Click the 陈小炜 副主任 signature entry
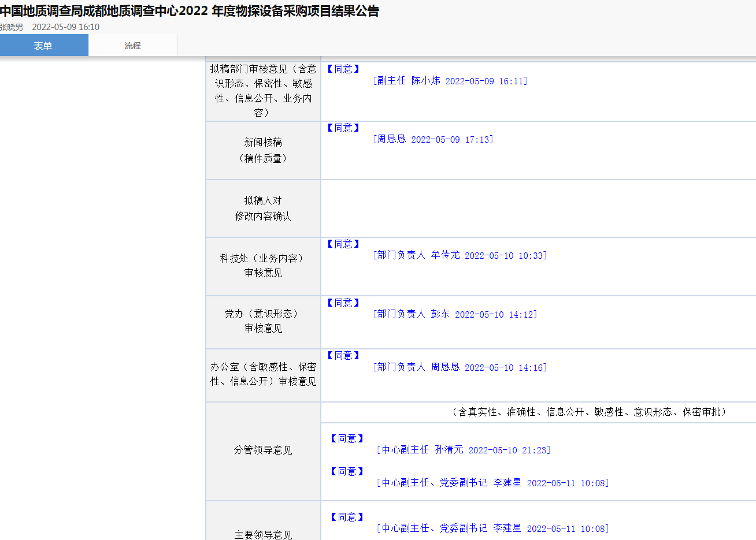This screenshot has height=540, width=756. (450, 81)
